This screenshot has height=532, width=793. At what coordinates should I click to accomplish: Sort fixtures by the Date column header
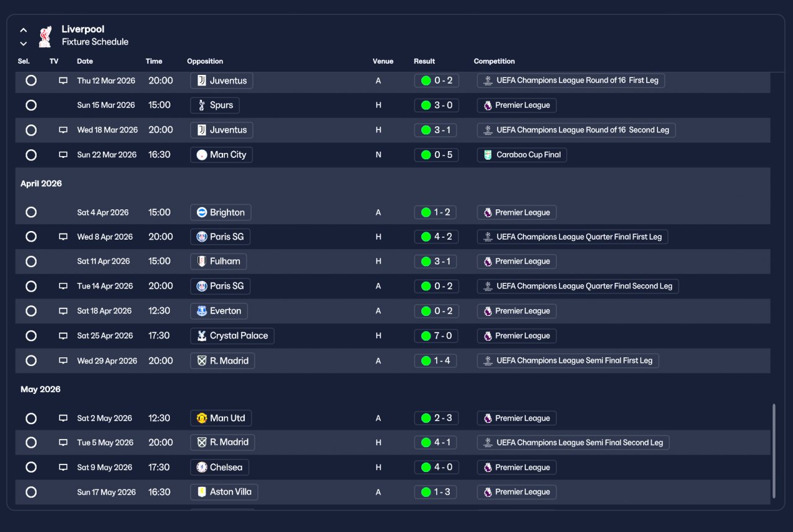pos(85,61)
